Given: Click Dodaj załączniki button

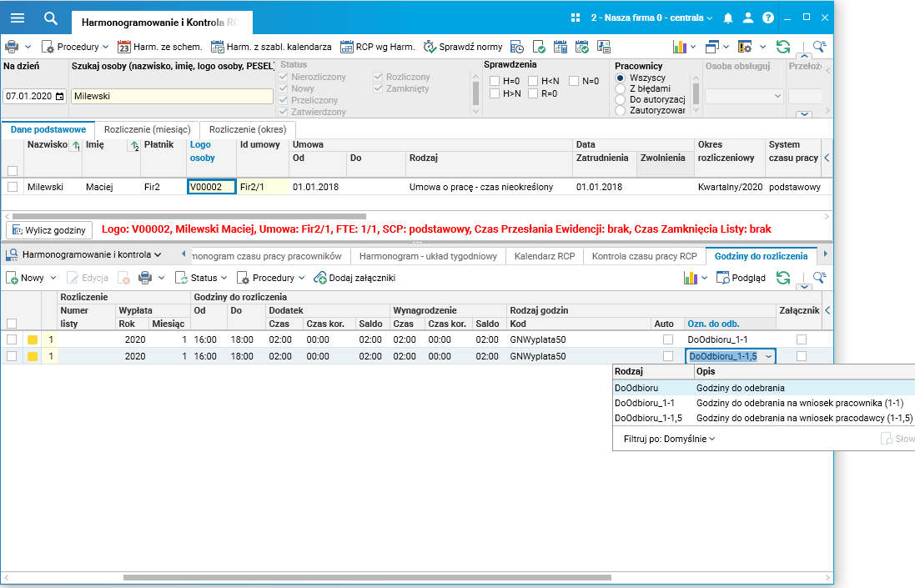Looking at the screenshot, I should coord(354,278).
